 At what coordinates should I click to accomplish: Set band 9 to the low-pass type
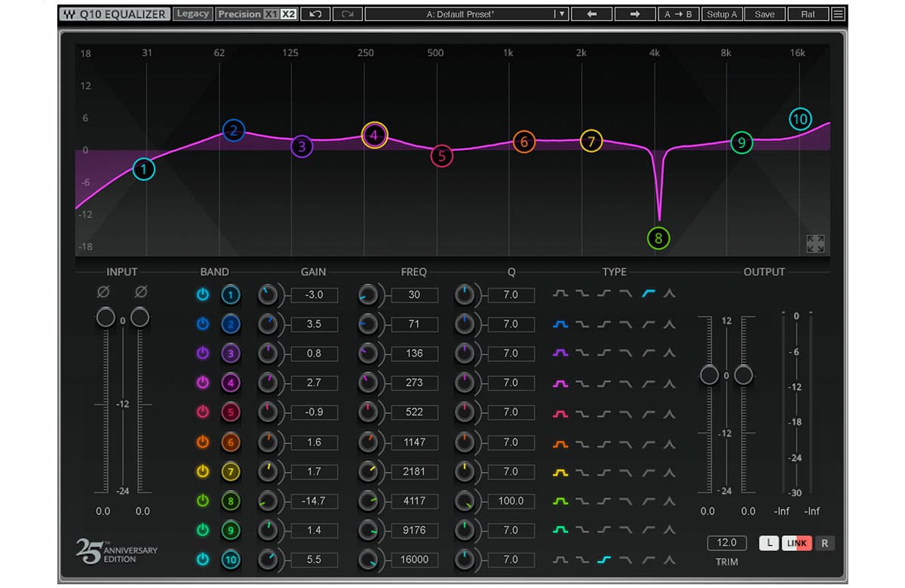626,530
